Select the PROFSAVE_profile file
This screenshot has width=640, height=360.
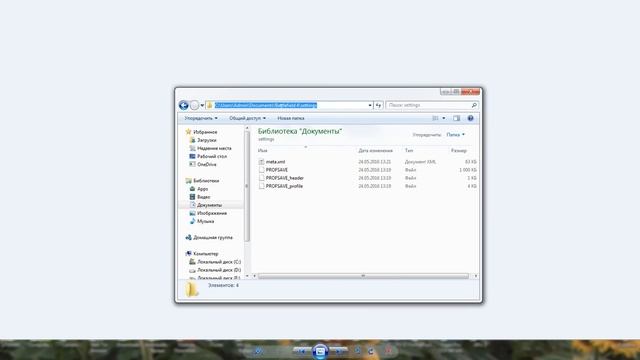point(284,186)
